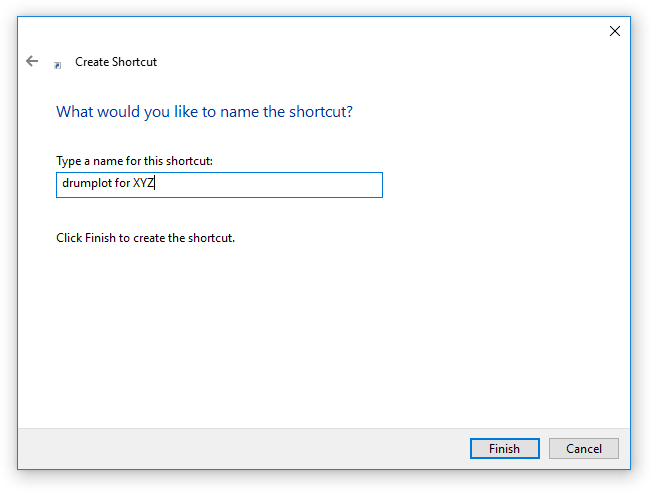Click Finish to create the shortcut
This screenshot has height=492, width=652.
pos(504,449)
